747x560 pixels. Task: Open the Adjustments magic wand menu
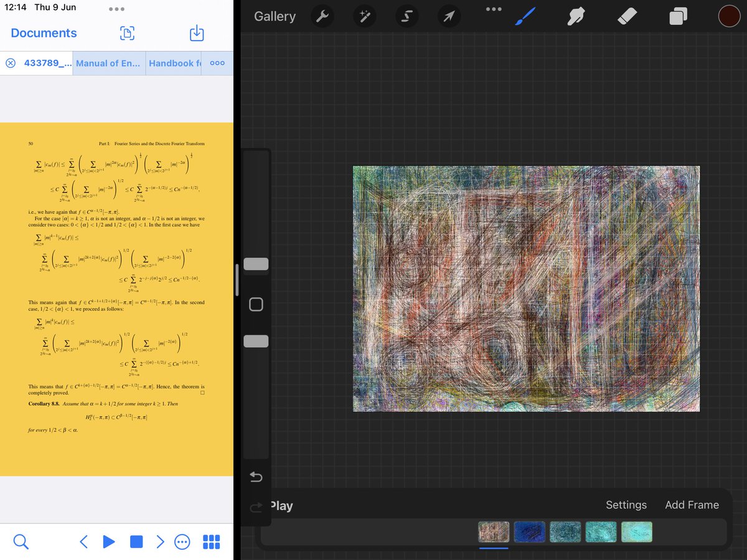[364, 17]
